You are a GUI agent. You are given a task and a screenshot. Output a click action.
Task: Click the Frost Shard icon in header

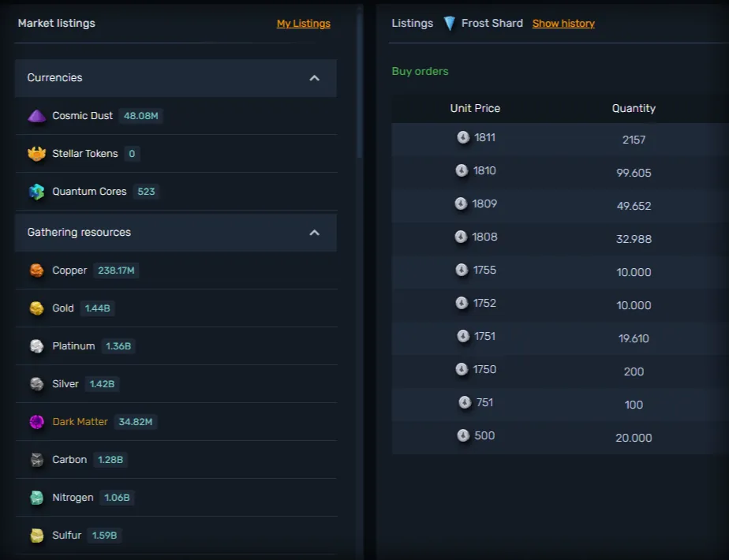point(449,24)
